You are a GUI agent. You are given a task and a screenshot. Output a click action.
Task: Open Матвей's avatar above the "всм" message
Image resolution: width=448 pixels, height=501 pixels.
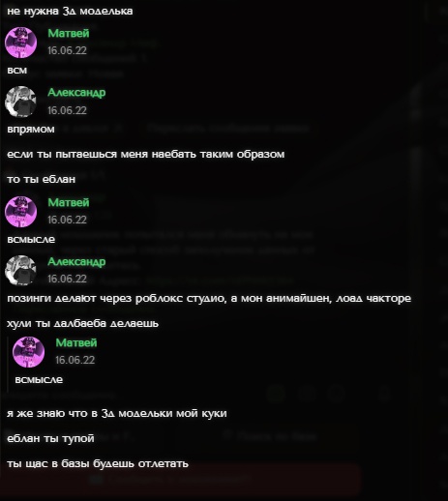(21, 43)
